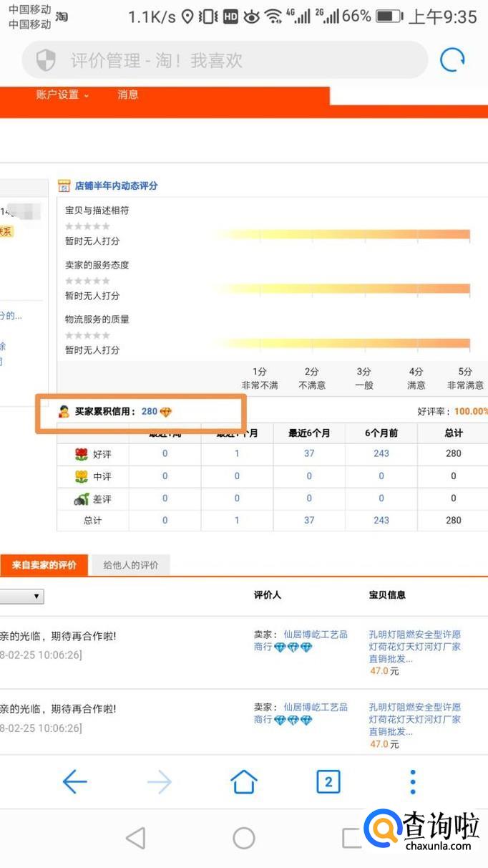Open 好评 count 243 for 6个月前
The image size is (488, 868).
pos(381,453)
